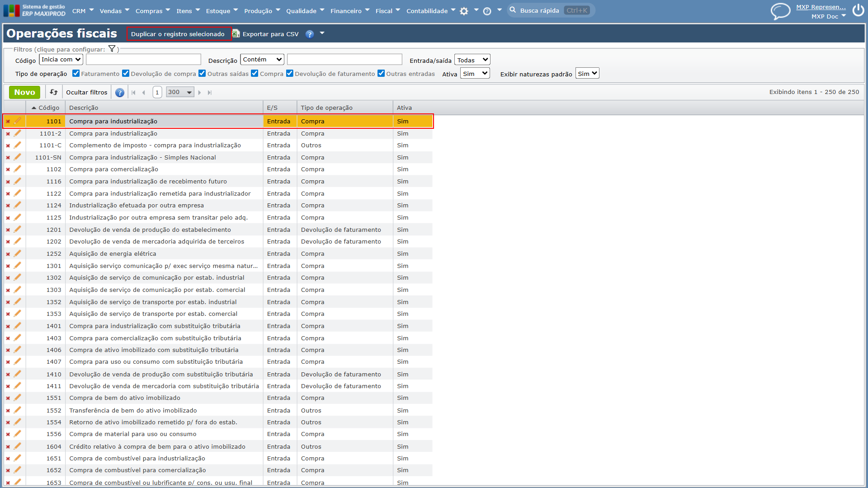
Task: Open the Vendas menu
Action: 114,11
